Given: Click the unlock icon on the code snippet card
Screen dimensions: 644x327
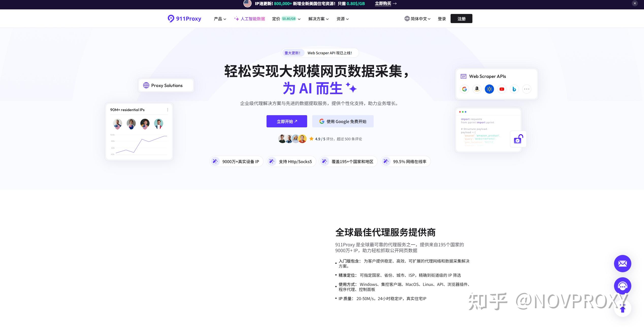Looking at the screenshot, I should [x=518, y=139].
